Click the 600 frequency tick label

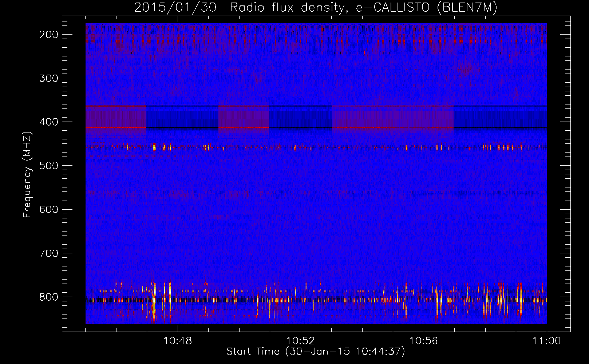[49, 209]
